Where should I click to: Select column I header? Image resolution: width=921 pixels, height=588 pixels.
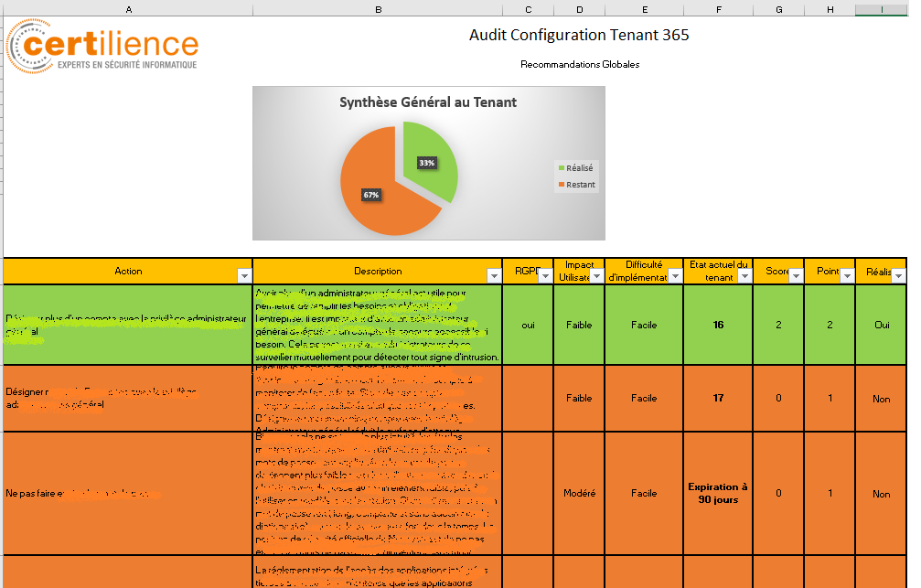[x=882, y=9]
